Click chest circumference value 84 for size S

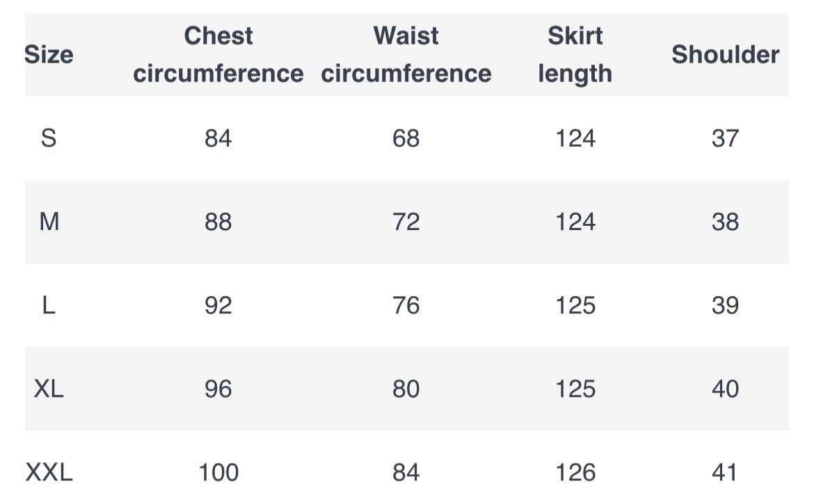coord(218,138)
